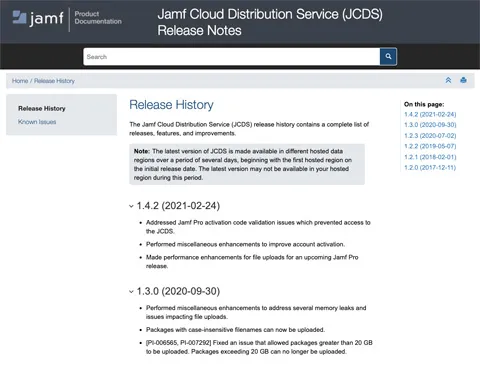Click the intro paragraph about release history

point(249,129)
